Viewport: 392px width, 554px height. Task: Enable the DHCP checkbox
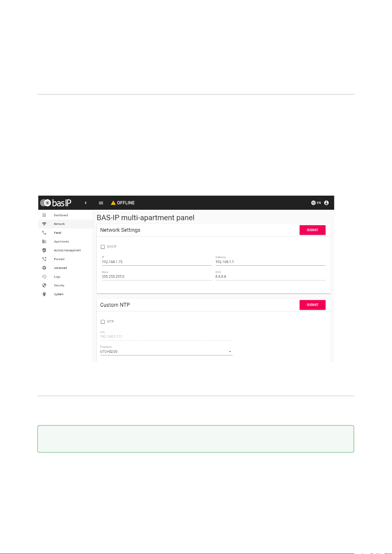(x=103, y=247)
